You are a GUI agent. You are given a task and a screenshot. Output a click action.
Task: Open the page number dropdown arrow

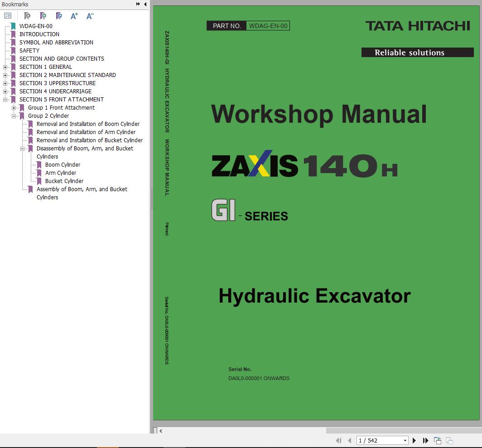(405, 441)
